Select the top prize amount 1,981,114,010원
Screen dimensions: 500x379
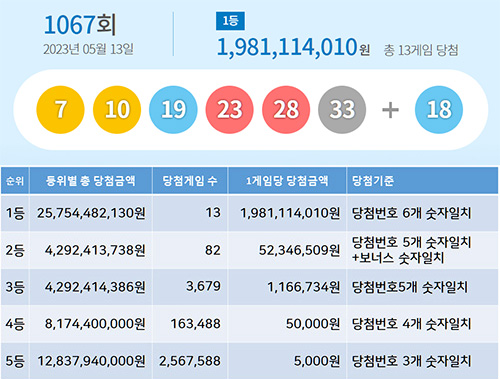tap(294, 47)
